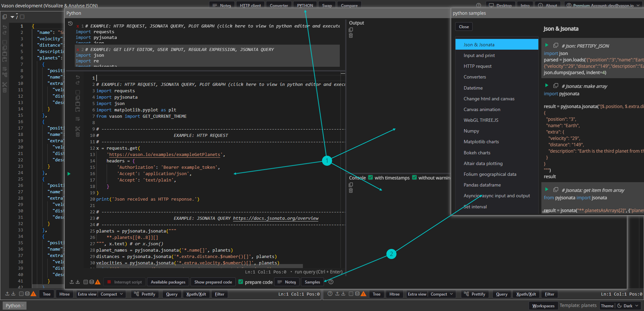Click the upload icon in the Python panel footer
Viewport: 644px width, 311px height.
coord(71,282)
